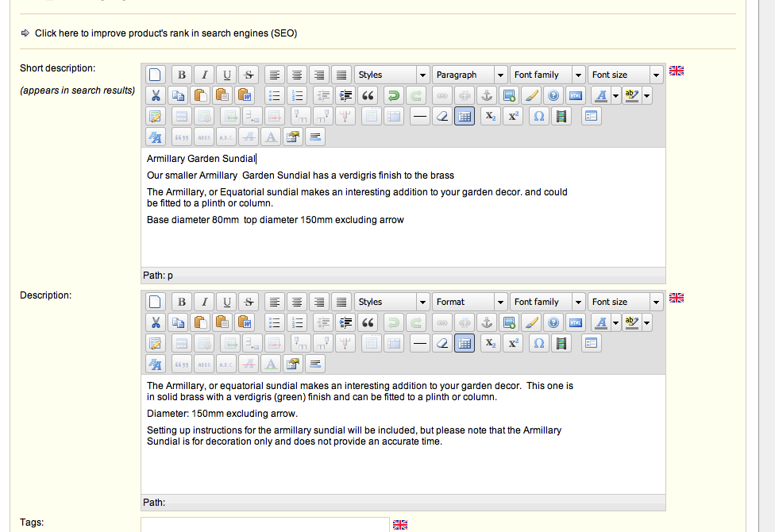Open Styles dropdown in Short description editor

pos(391,75)
